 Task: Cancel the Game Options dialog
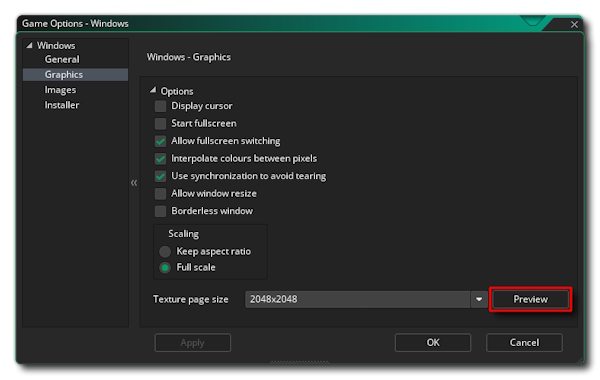(524, 342)
